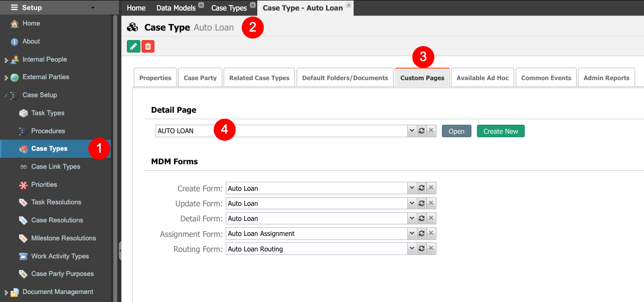The height and width of the screenshot is (302, 644).
Task: Click the Milestone Resolutions tag icon
Action: (x=23, y=238)
